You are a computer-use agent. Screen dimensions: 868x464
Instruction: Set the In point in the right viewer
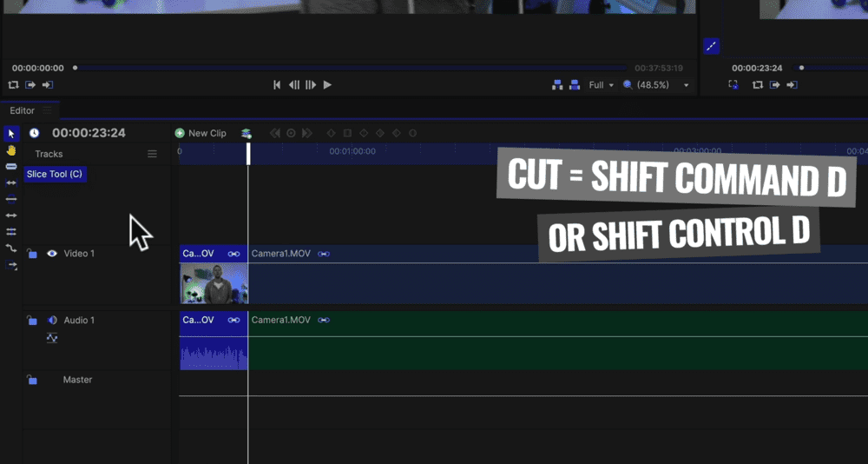pos(775,85)
